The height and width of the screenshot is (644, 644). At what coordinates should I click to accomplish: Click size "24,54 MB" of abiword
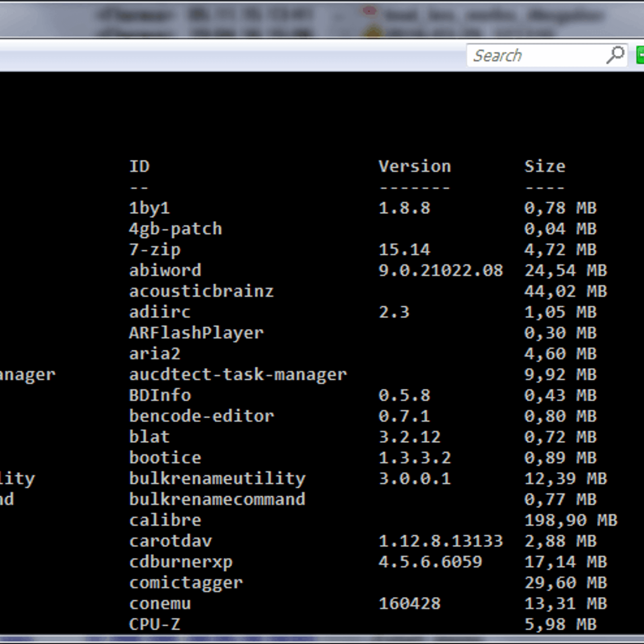(x=566, y=270)
